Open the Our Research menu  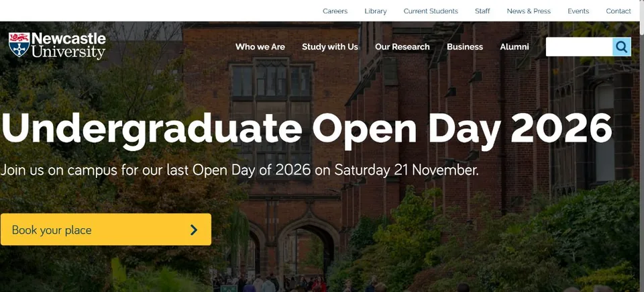click(402, 47)
